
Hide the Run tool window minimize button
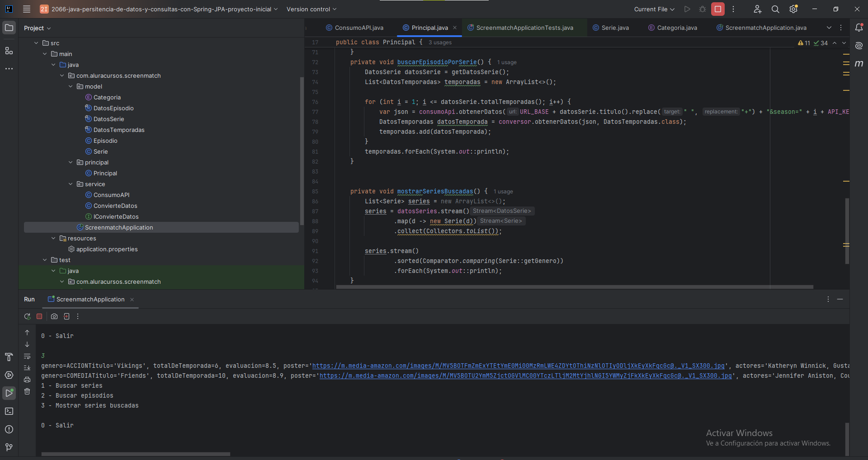pos(840,299)
